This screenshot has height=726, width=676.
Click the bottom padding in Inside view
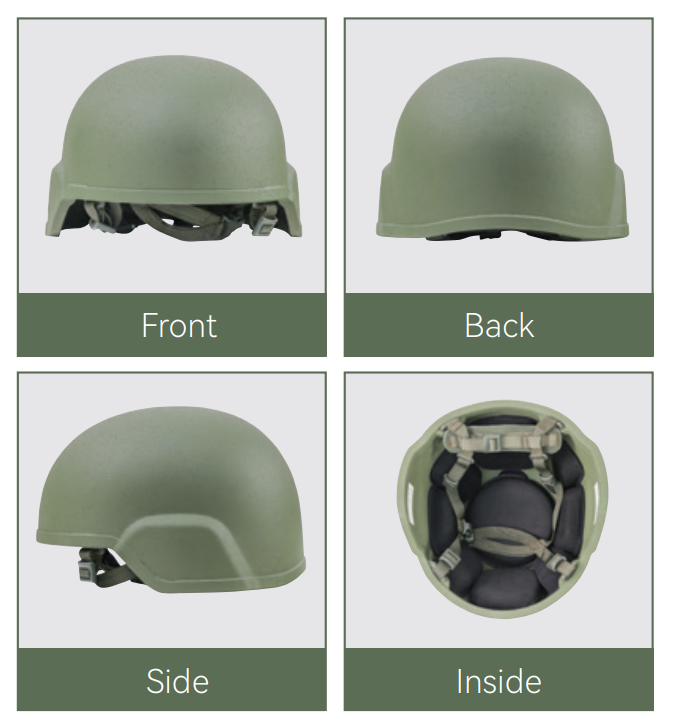pyautogui.click(x=506, y=587)
